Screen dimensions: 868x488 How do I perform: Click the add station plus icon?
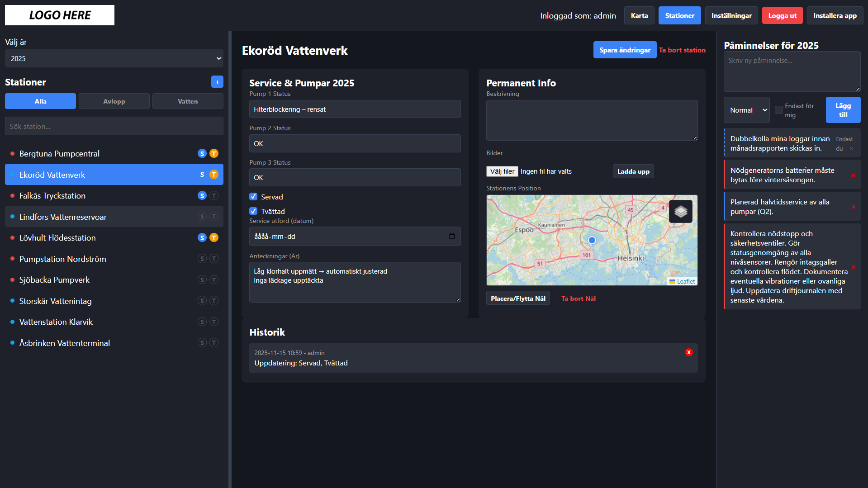click(x=217, y=82)
